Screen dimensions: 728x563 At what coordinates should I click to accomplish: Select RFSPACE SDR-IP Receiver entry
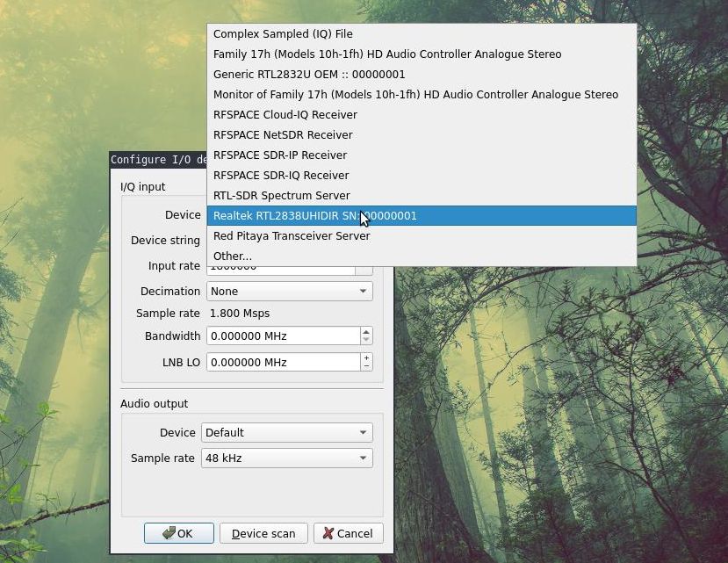(422, 155)
